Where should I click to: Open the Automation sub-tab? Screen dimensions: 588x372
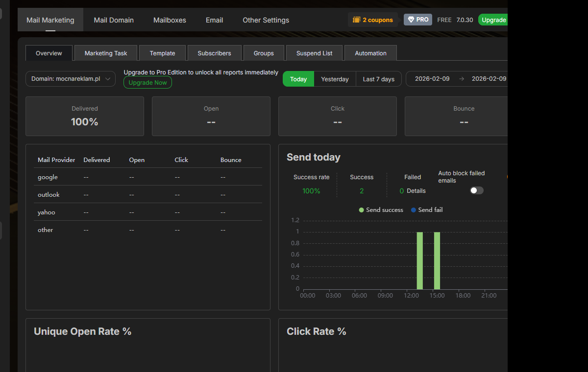tap(370, 53)
